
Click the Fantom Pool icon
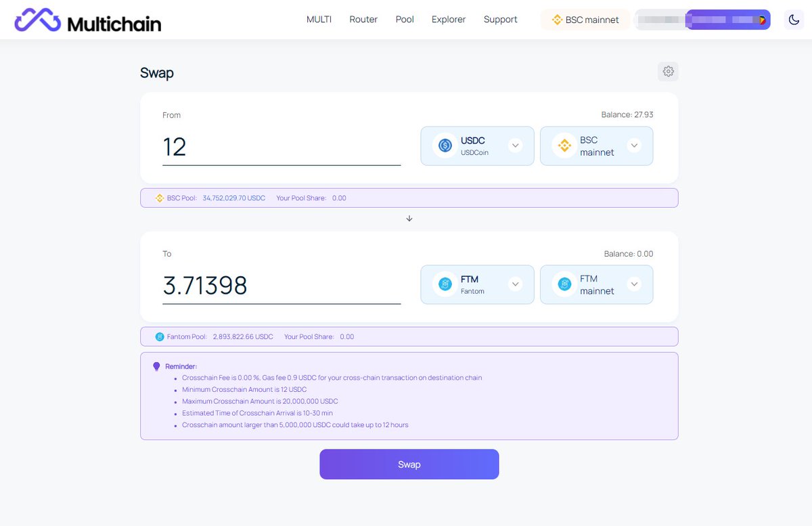point(160,336)
